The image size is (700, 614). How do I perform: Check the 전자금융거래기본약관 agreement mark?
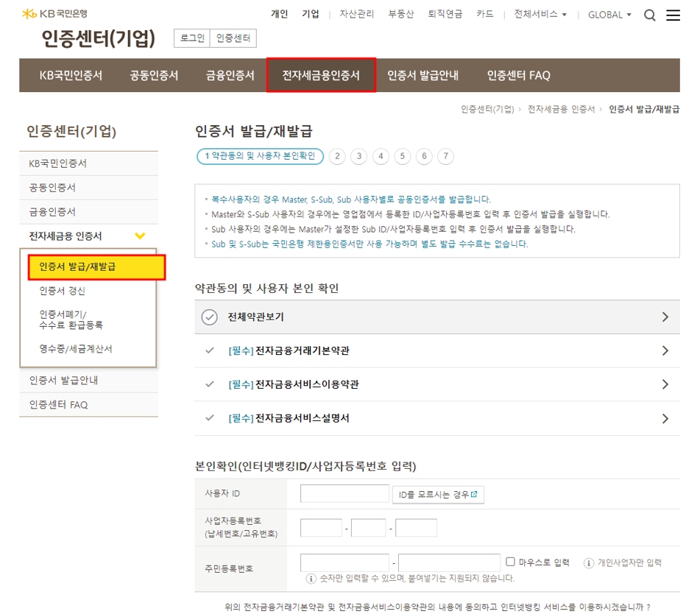209,350
